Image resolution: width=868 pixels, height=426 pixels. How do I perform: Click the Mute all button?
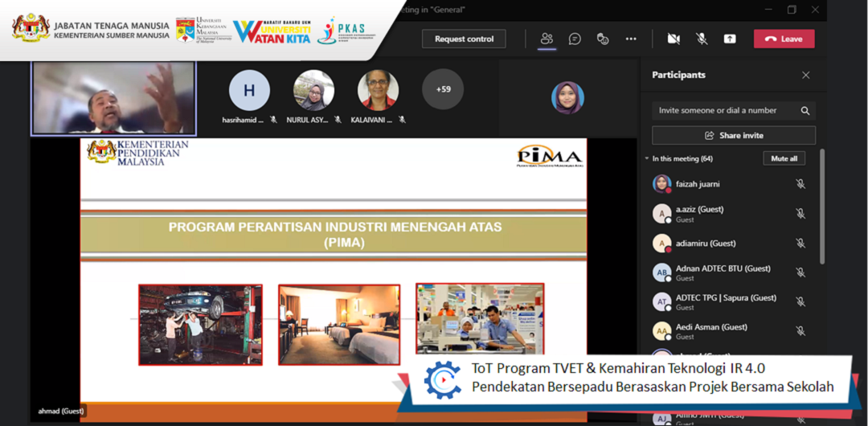coord(784,159)
